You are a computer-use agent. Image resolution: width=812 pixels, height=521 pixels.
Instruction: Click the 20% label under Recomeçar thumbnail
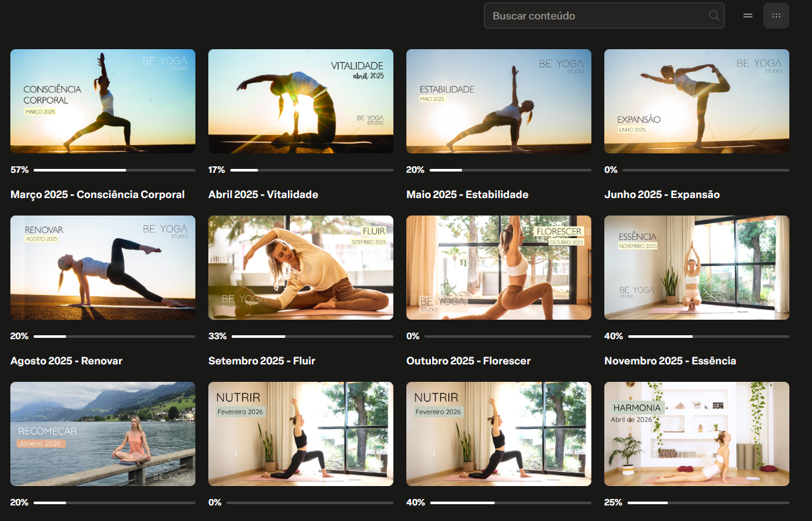tap(19, 503)
